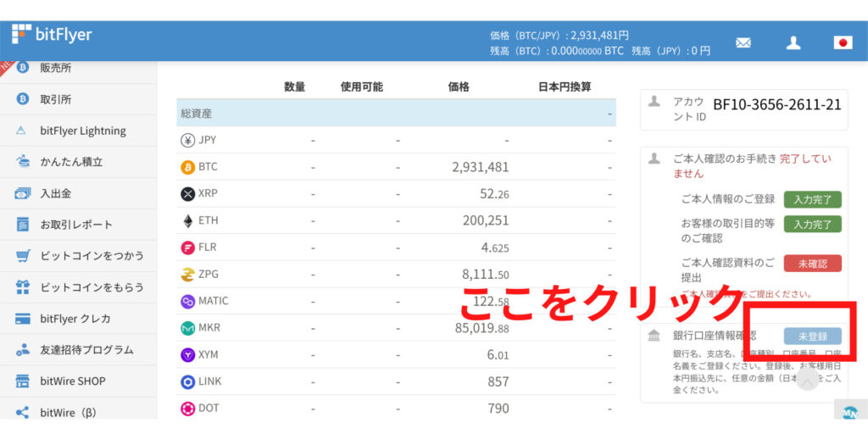Click the bank building icon
This screenshot has height=434, width=868.
[x=654, y=336]
